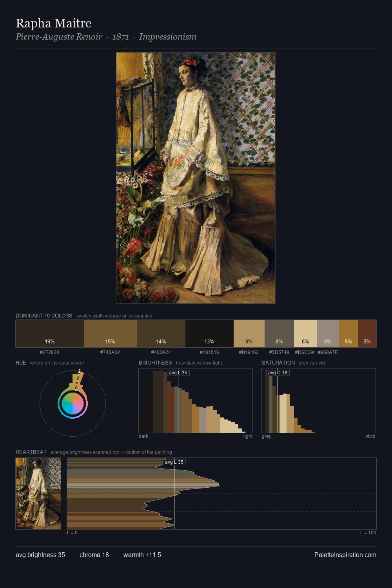392x588 pixels.
Task: Pick the 14% olive brown swatch
Action: (161, 334)
